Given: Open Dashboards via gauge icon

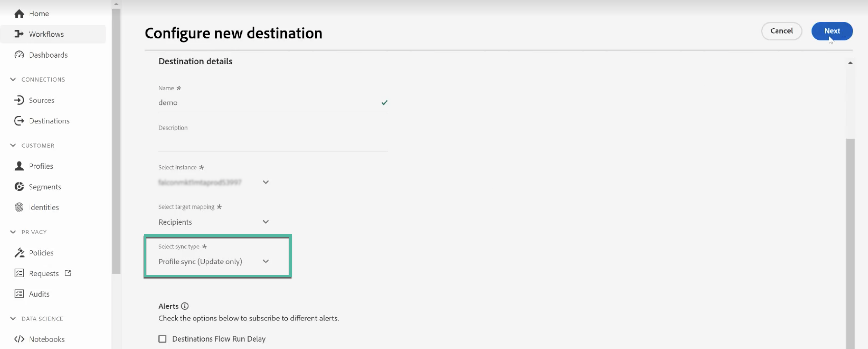Looking at the screenshot, I should (x=19, y=55).
